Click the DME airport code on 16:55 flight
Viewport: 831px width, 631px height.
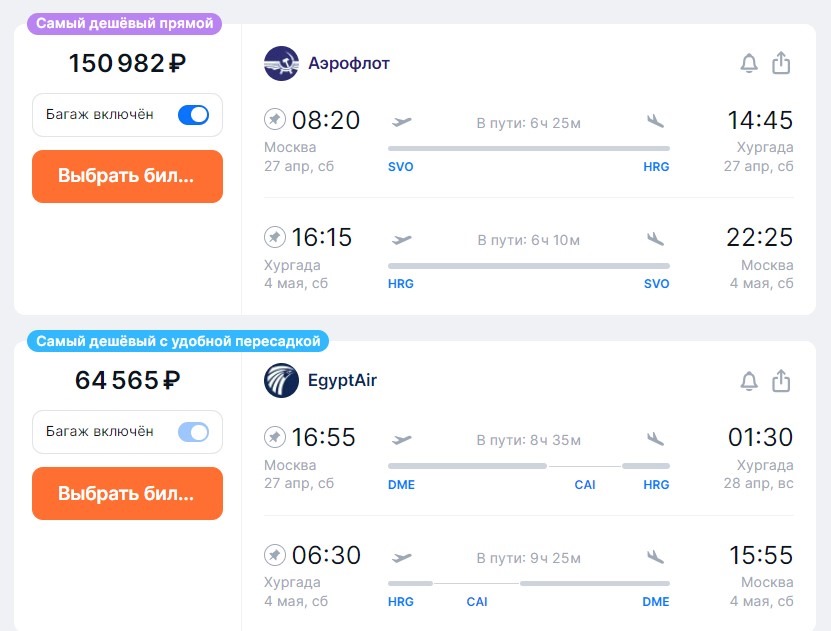tap(401, 485)
